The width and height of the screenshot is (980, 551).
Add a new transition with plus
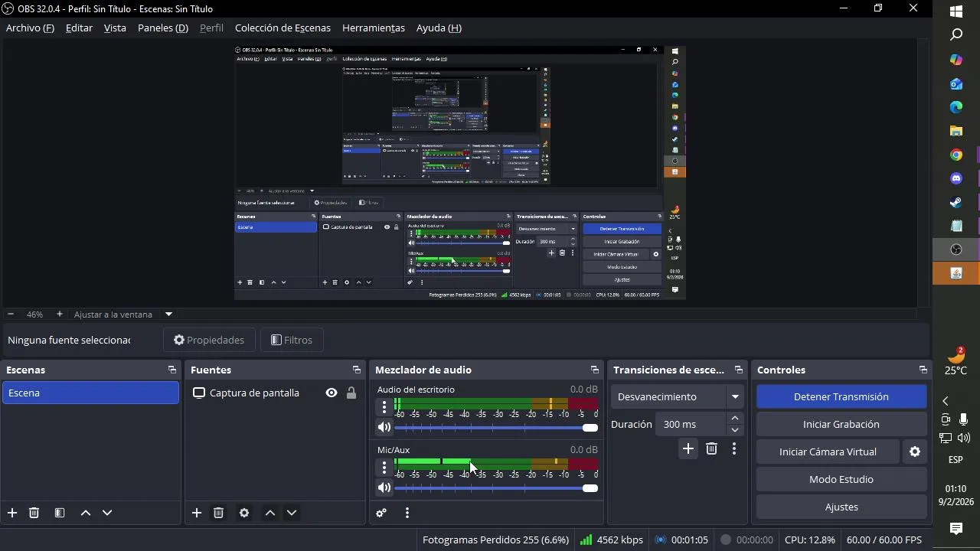tap(688, 448)
